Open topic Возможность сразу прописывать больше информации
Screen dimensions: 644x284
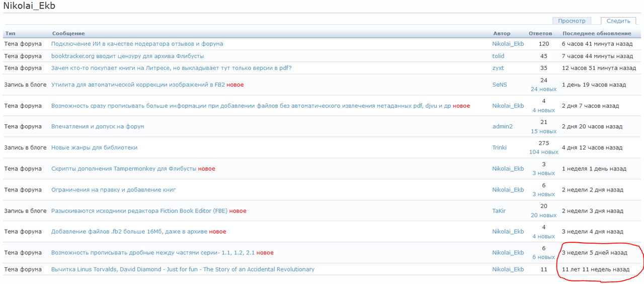pos(251,106)
